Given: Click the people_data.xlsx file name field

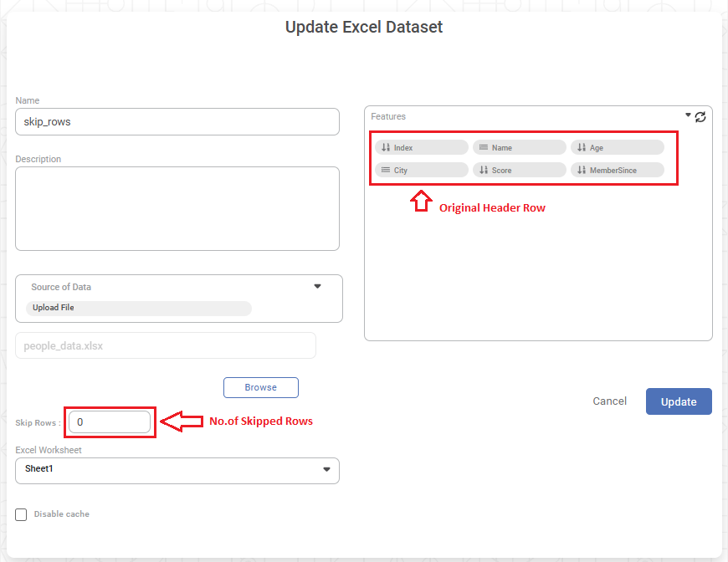Looking at the screenshot, I should 165,345.
